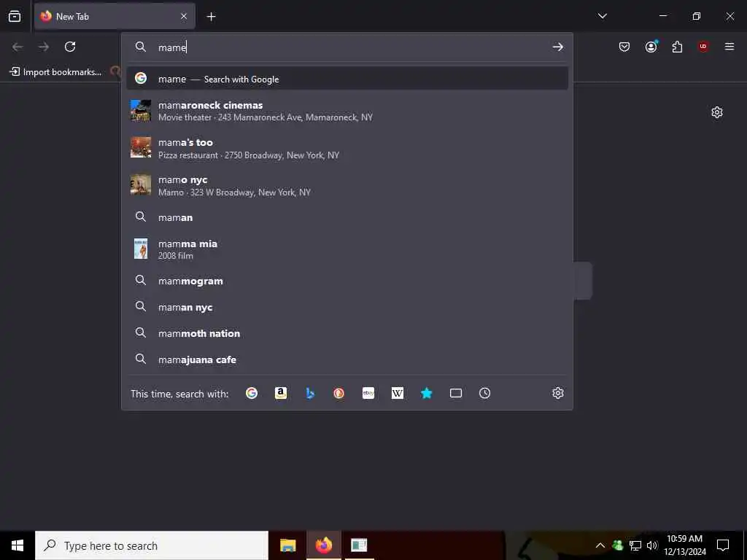The image size is (747, 560).
Task: Open the third taskbar app icon
Action: tap(359, 545)
